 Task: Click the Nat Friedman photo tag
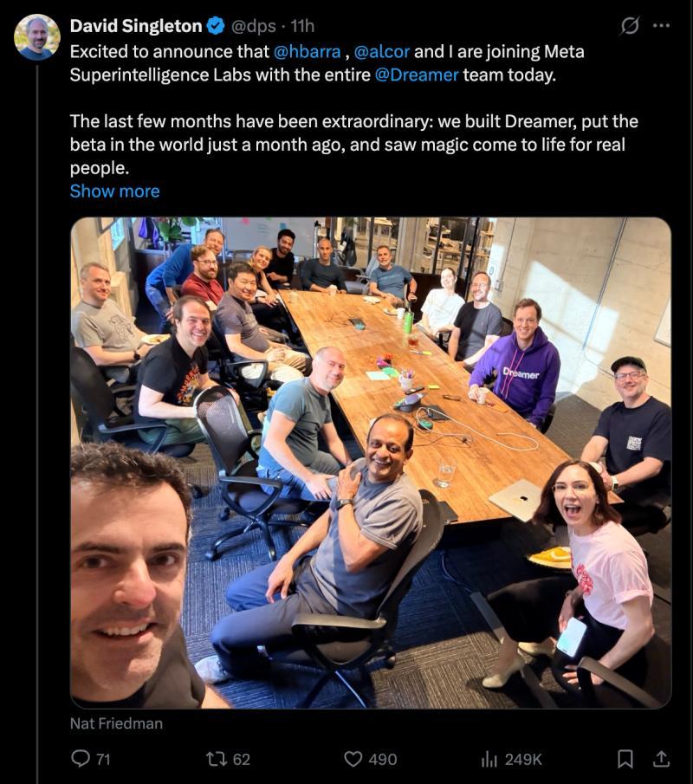pyautogui.click(x=116, y=723)
